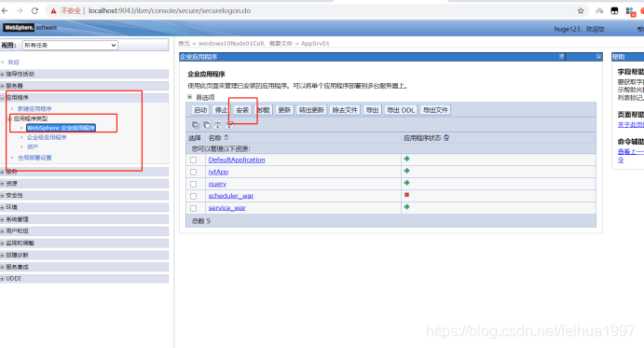Expand the 资源 navigation node

[x=3, y=184]
